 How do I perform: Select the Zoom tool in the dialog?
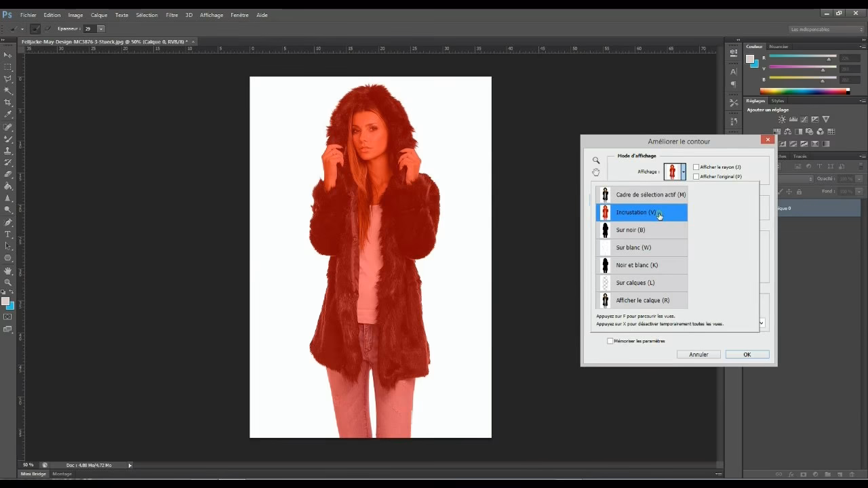[x=596, y=161]
